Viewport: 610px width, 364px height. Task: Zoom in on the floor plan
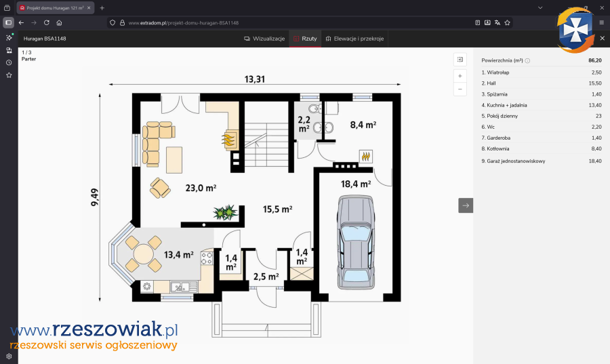tap(460, 76)
